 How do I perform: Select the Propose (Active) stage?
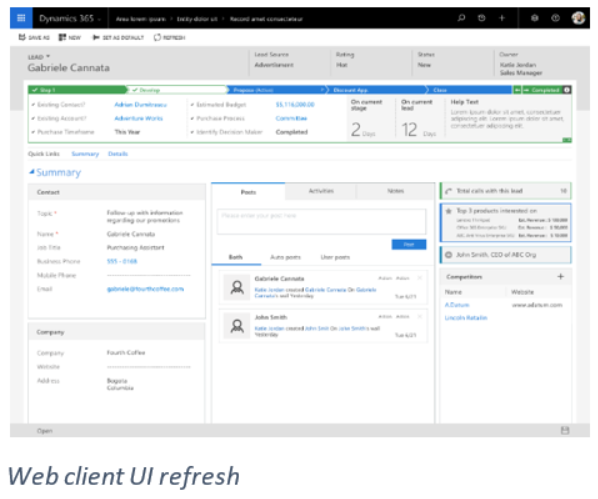coord(277,90)
